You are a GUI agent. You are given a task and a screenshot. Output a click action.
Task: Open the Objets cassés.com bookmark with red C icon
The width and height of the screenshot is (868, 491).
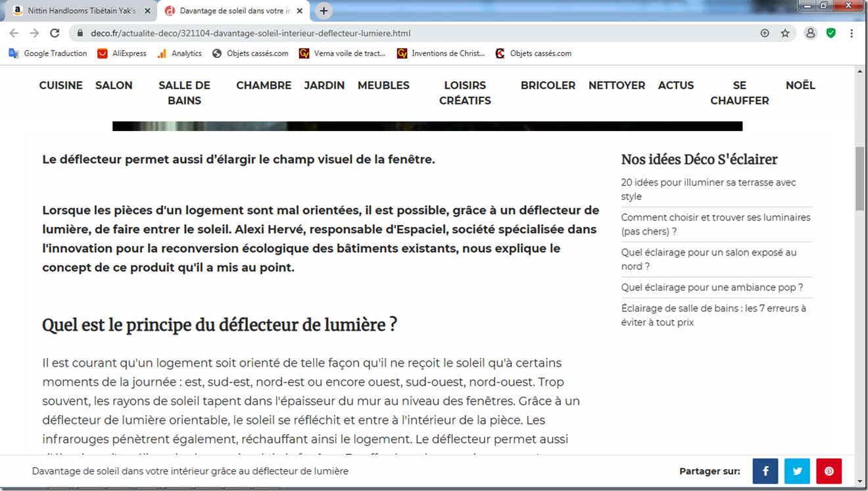pos(533,53)
